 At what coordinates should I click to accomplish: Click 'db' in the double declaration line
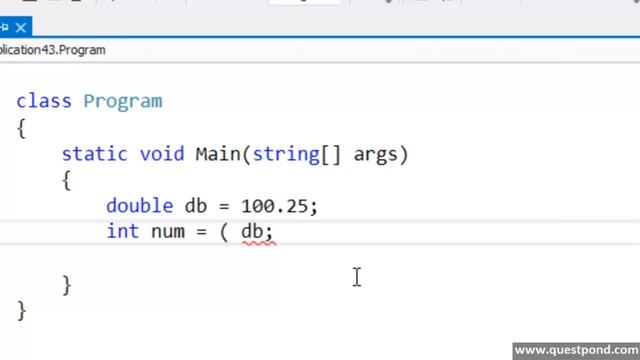[x=196, y=206]
